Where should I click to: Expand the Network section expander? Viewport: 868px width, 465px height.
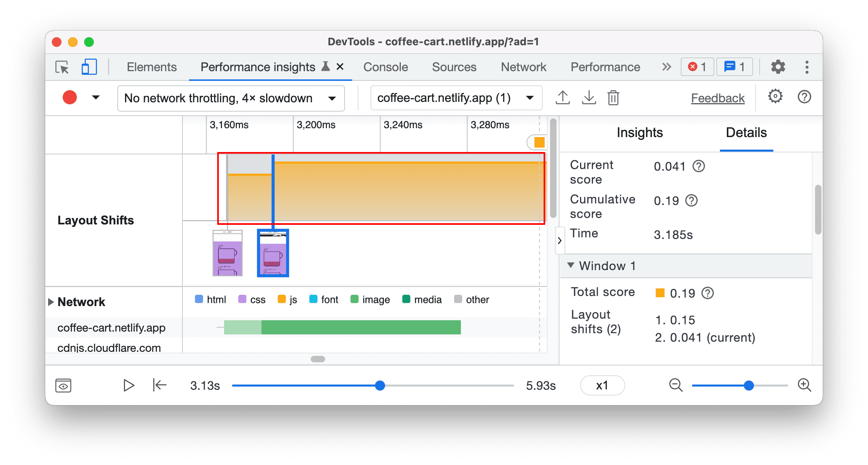51,299
